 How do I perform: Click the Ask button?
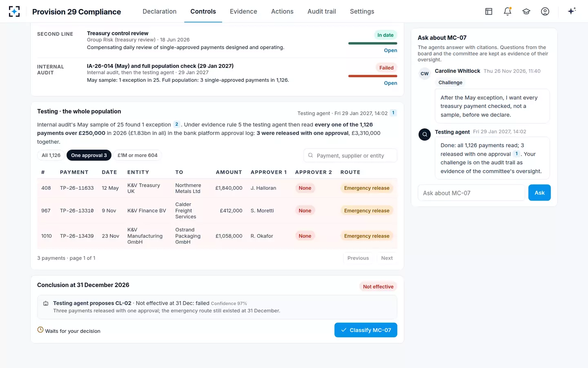click(x=539, y=193)
